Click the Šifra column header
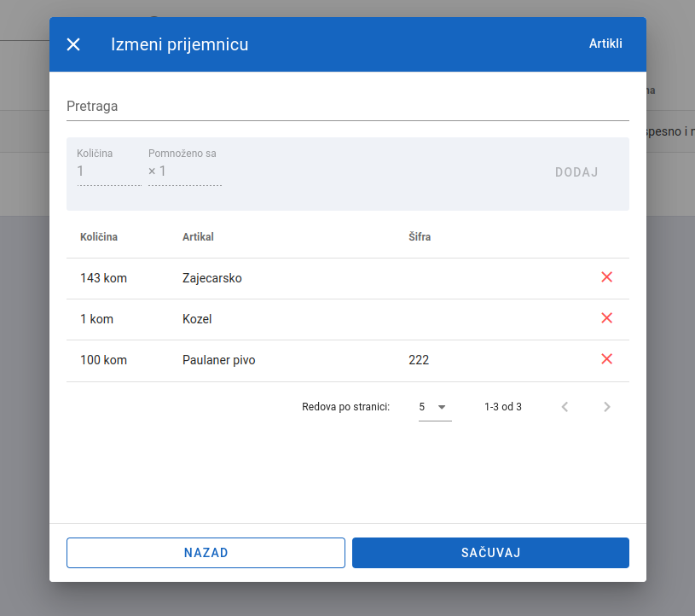The image size is (695, 616). (420, 237)
